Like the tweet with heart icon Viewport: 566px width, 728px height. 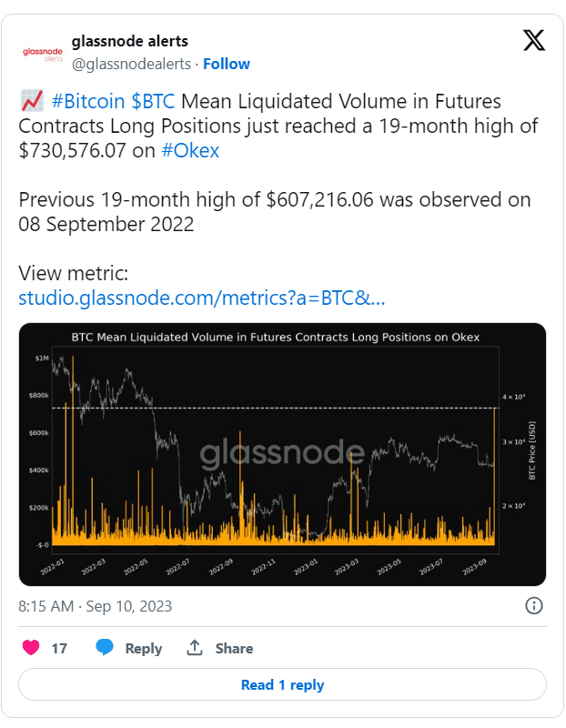click(32, 648)
